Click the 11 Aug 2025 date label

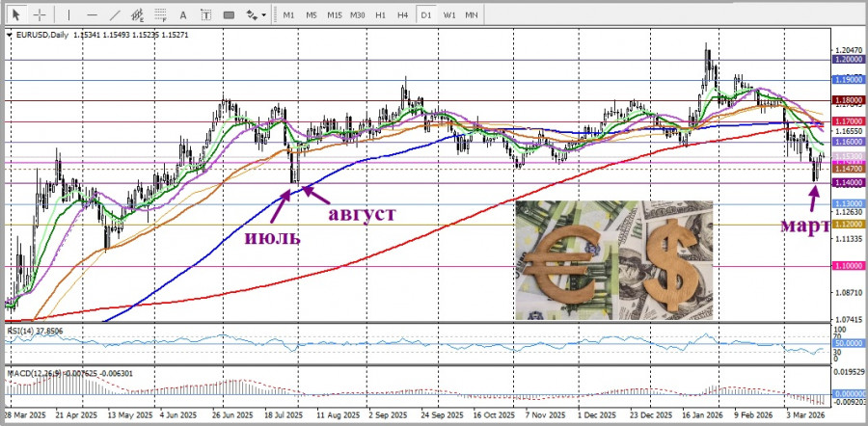(338, 415)
